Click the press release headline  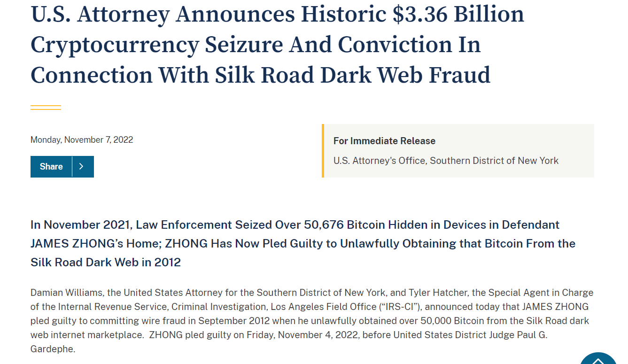click(x=277, y=45)
